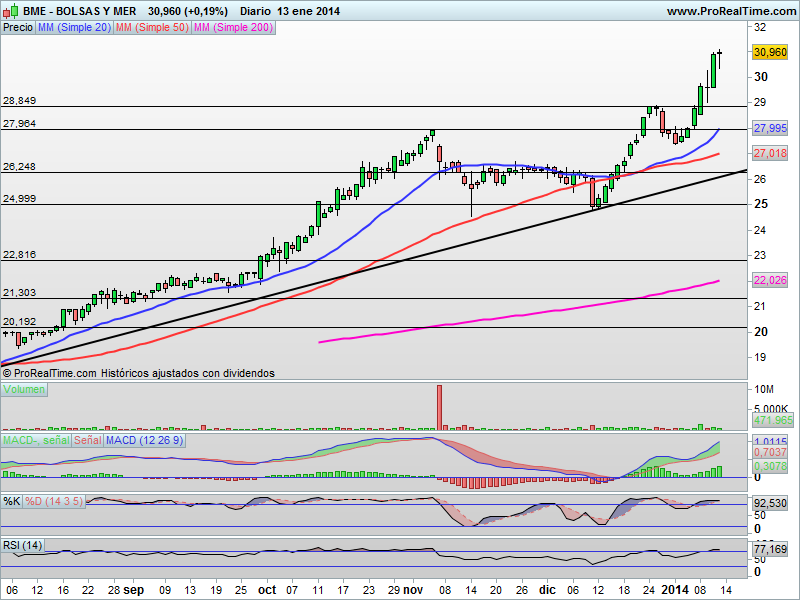Click the 'dic' date label on time axis
This screenshot has height=600, width=800.
[x=547, y=590]
